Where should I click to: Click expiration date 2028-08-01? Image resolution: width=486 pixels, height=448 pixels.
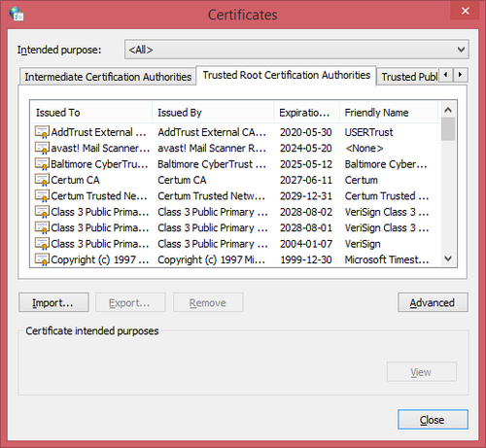(x=306, y=227)
